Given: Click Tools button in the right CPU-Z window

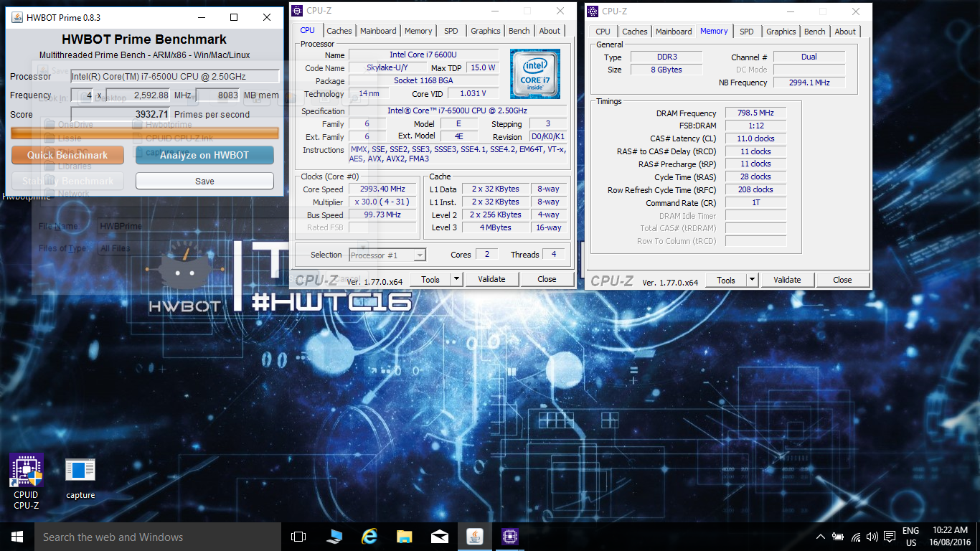Looking at the screenshot, I should tap(726, 280).
